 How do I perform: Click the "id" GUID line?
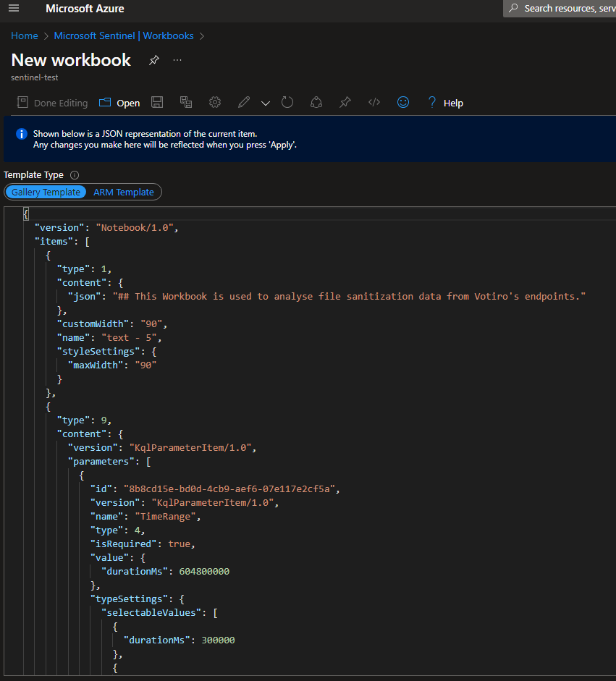click(x=215, y=489)
